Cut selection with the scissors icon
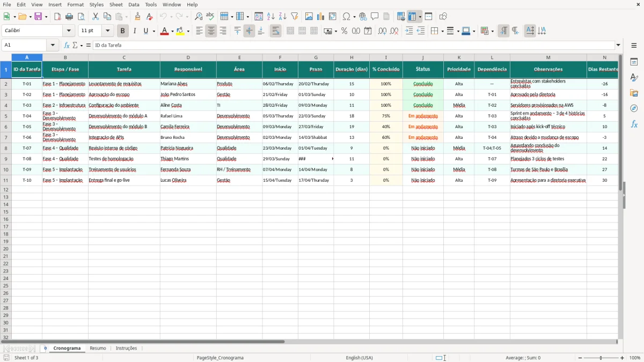This screenshot has height=362, width=644. pos(96,17)
